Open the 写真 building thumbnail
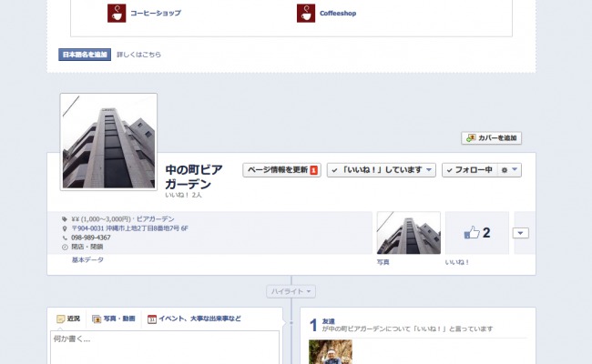This screenshot has height=364, width=592. pos(409,233)
